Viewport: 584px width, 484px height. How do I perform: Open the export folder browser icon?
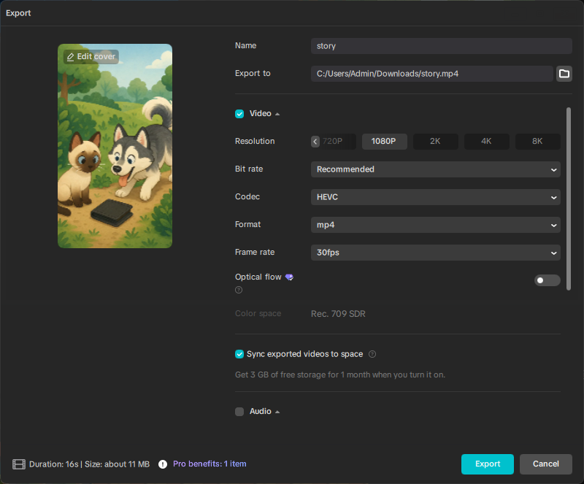coord(564,74)
